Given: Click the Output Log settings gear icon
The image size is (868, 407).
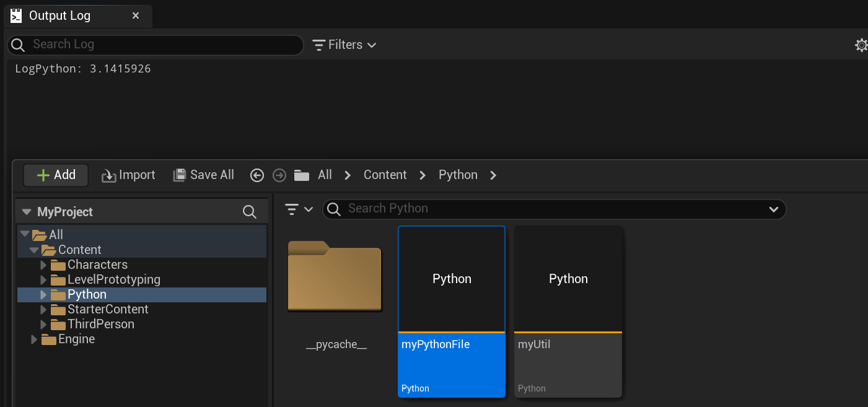Looking at the screenshot, I should coord(861,45).
